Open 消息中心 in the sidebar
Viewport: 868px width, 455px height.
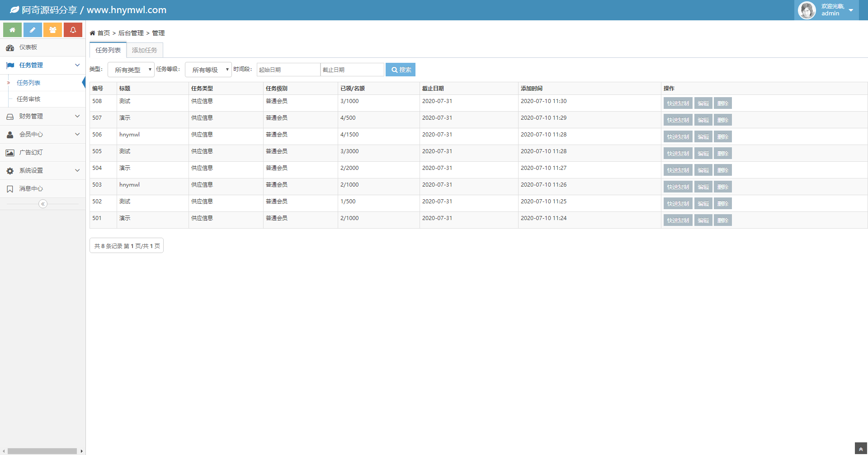[x=31, y=189]
